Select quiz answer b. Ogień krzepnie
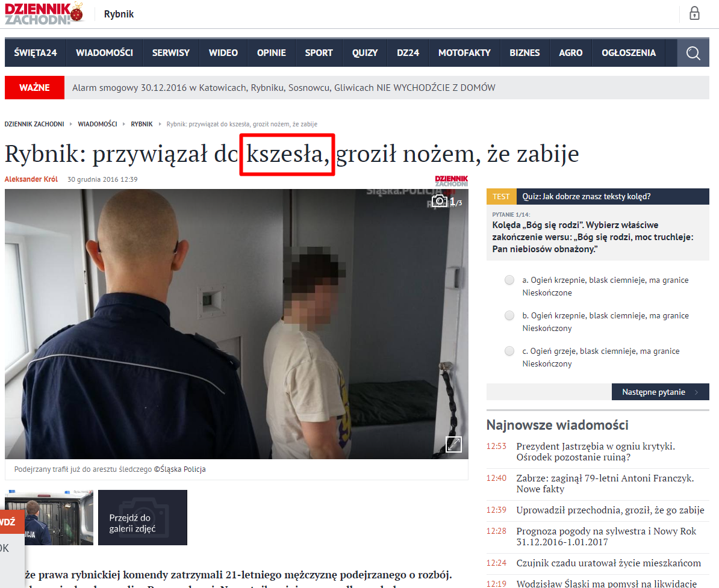Viewport: 719px width, 588px height. point(509,315)
